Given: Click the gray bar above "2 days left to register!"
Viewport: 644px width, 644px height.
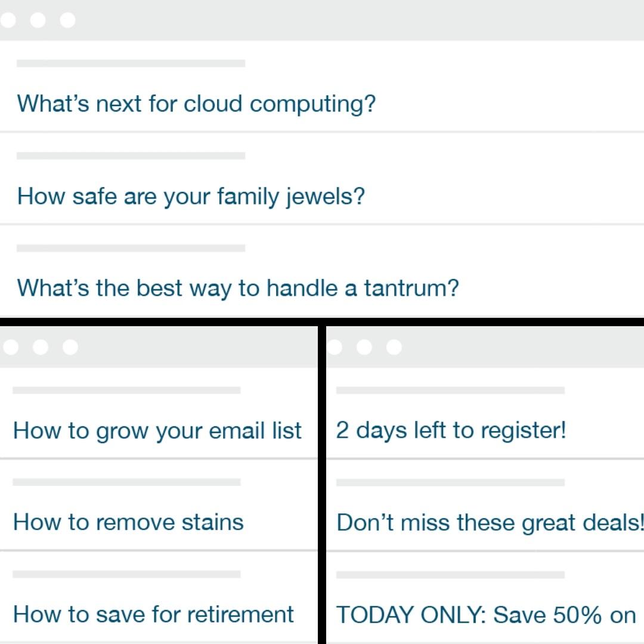Looking at the screenshot, I should [x=450, y=390].
